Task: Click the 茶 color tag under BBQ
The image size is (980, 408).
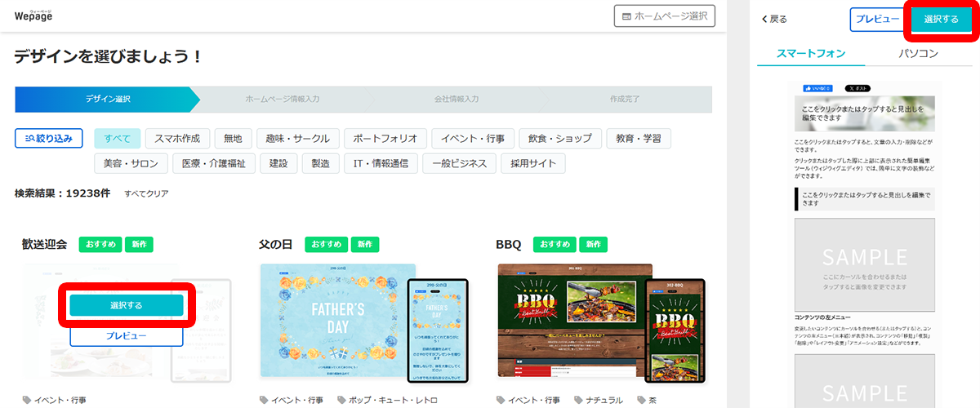Action: pyautogui.click(x=650, y=400)
